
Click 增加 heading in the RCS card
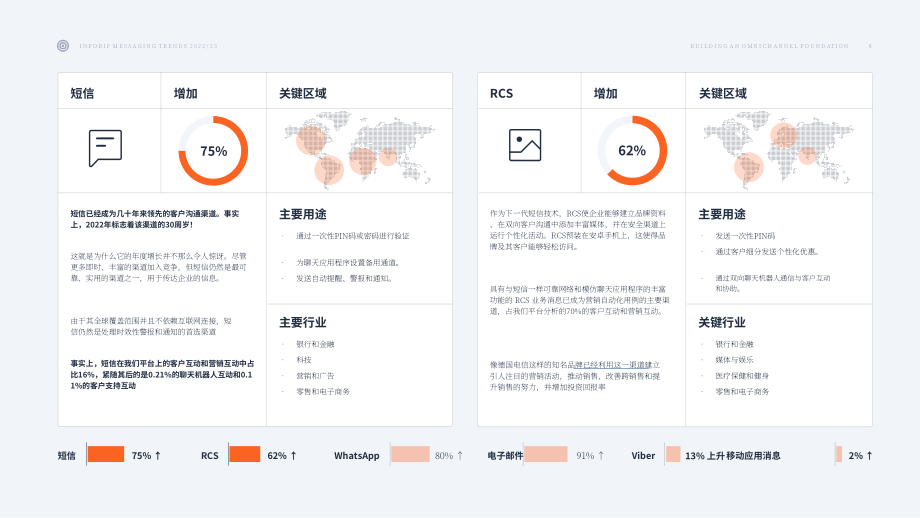(606, 93)
